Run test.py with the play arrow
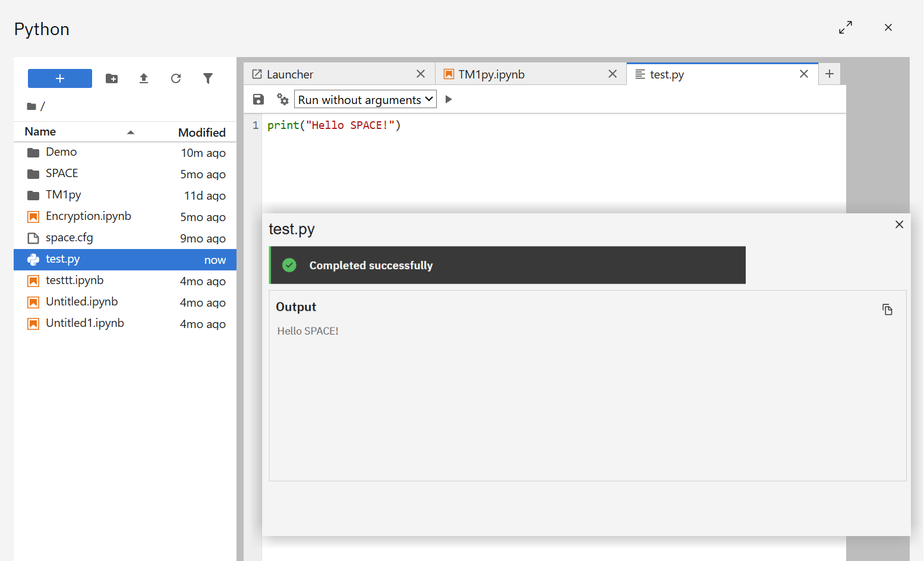 click(448, 99)
